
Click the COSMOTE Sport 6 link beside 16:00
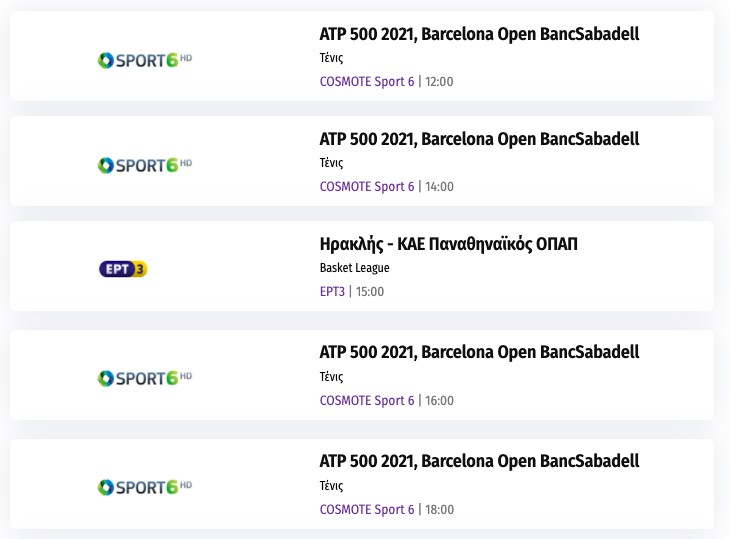(x=366, y=401)
